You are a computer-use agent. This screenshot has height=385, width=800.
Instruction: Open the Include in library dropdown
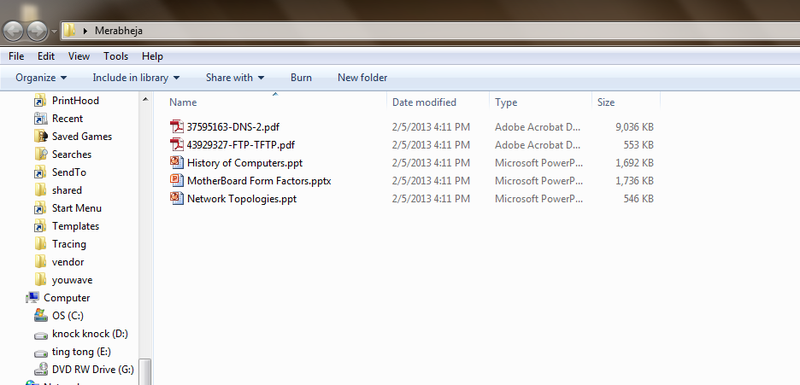136,78
